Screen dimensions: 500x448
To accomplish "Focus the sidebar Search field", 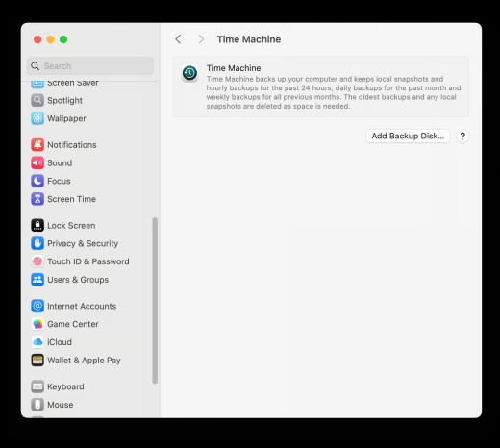I will [90, 66].
